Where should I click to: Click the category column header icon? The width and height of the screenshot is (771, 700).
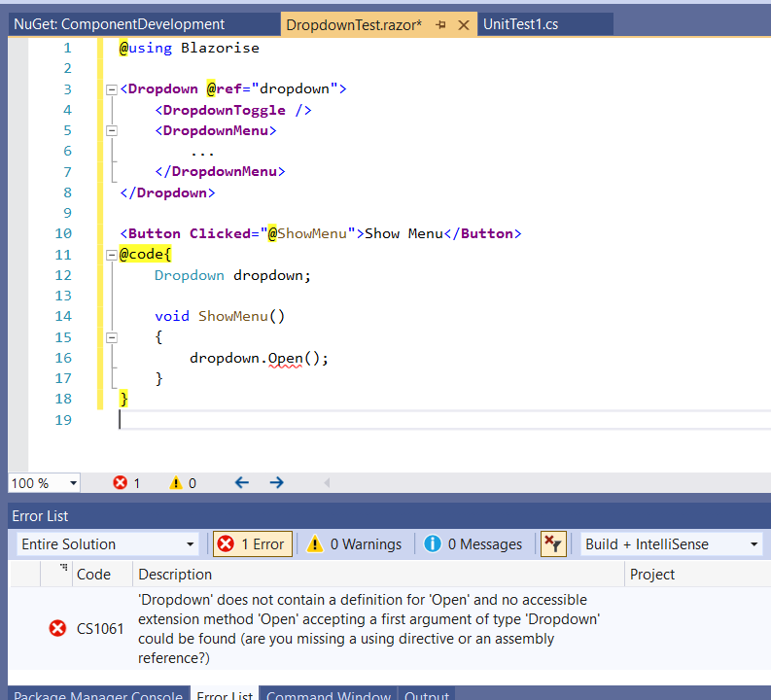(63, 568)
